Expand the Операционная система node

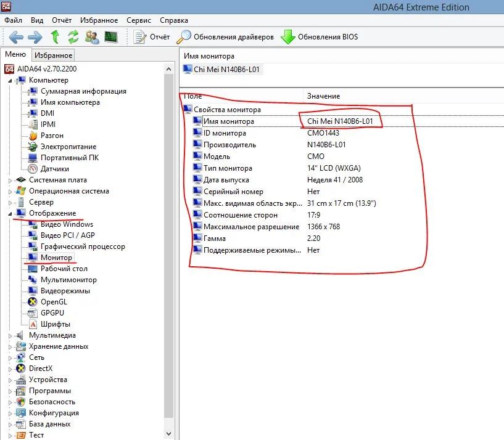pyautogui.click(x=10, y=192)
